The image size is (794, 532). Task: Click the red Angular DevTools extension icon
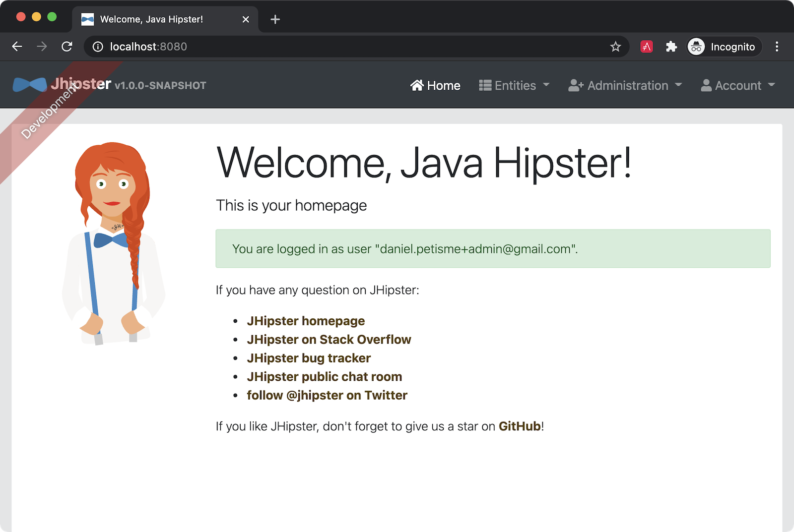[646, 47]
